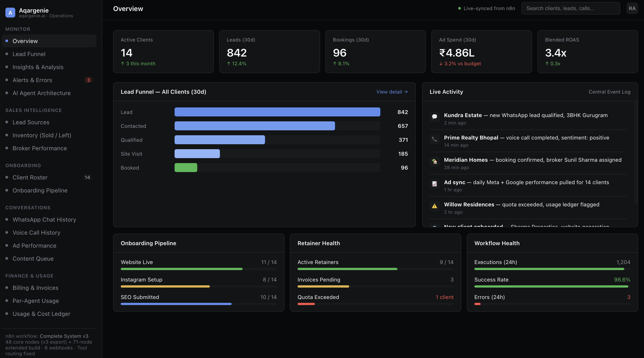Click the phone icon for Prime Realty Bhopal
Screen dimensions: 644x358
(434, 139)
